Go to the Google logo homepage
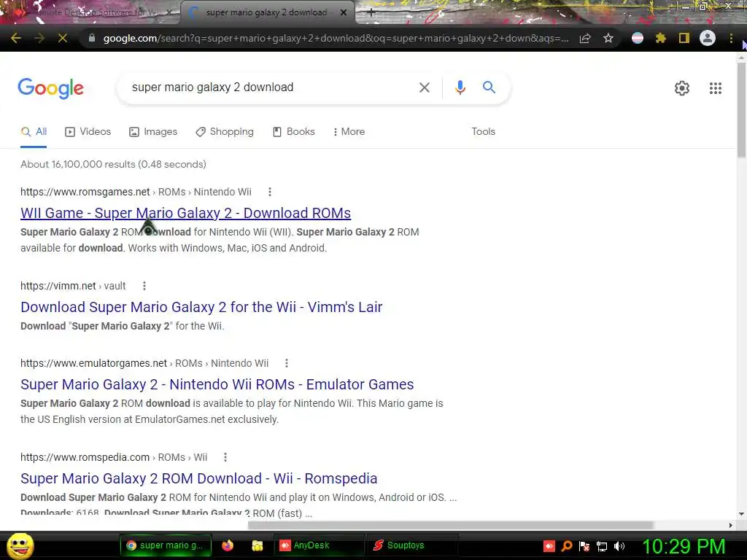Image resolution: width=747 pixels, height=560 pixels. pyautogui.click(x=50, y=88)
